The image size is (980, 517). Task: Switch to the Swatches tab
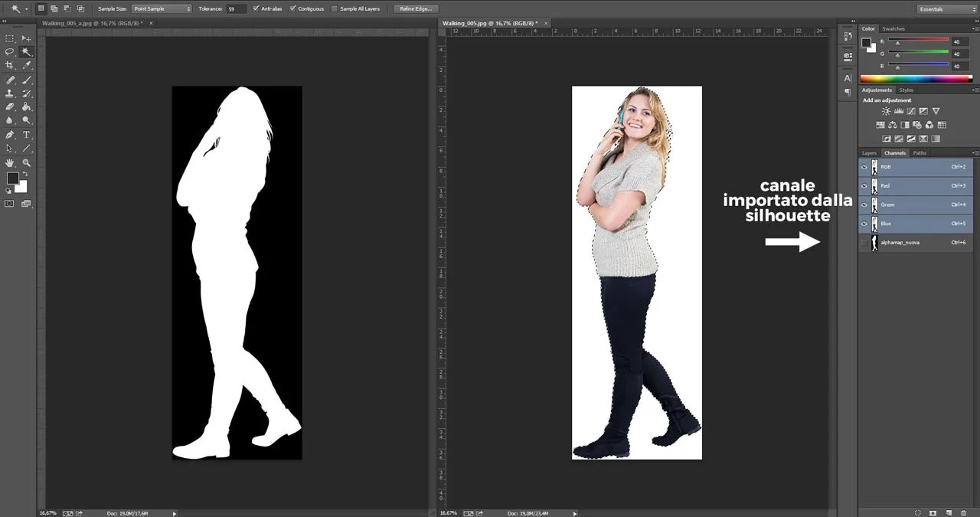point(893,29)
